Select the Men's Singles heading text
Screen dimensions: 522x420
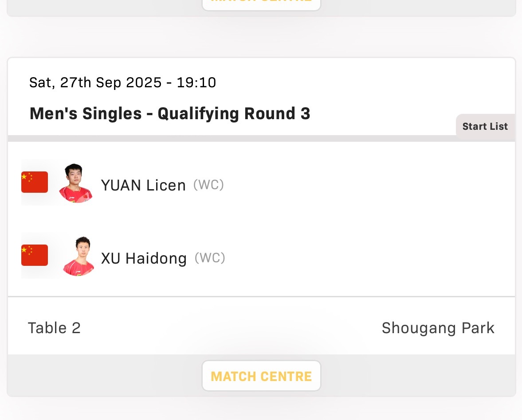pos(86,113)
